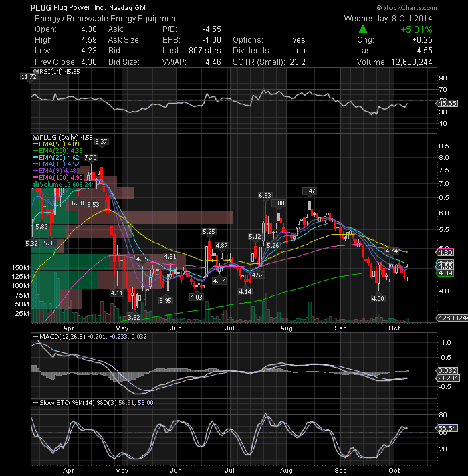The width and height of the screenshot is (468, 476).
Task: Click the 150M volume axis label
Action: [x=21, y=268]
